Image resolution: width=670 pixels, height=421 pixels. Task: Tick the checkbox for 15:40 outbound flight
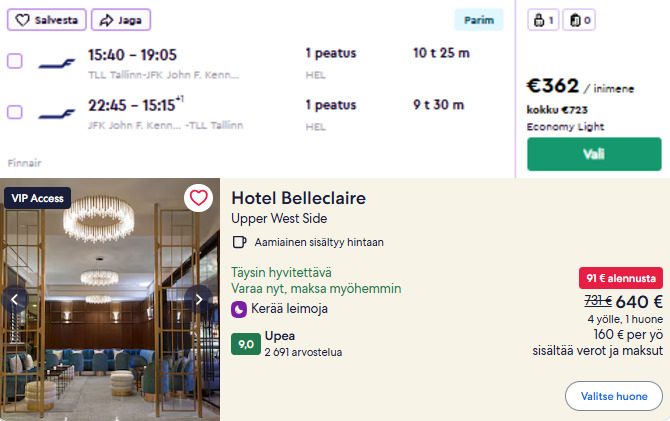pos(15,61)
